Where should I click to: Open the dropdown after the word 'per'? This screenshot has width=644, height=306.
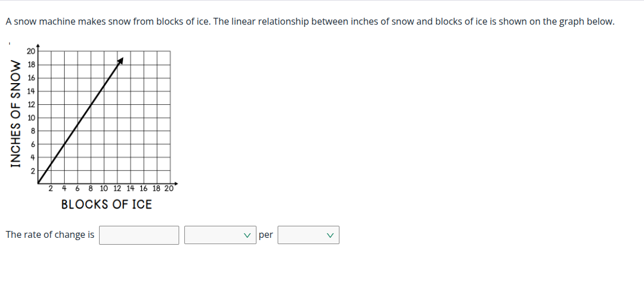[x=309, y=235]
